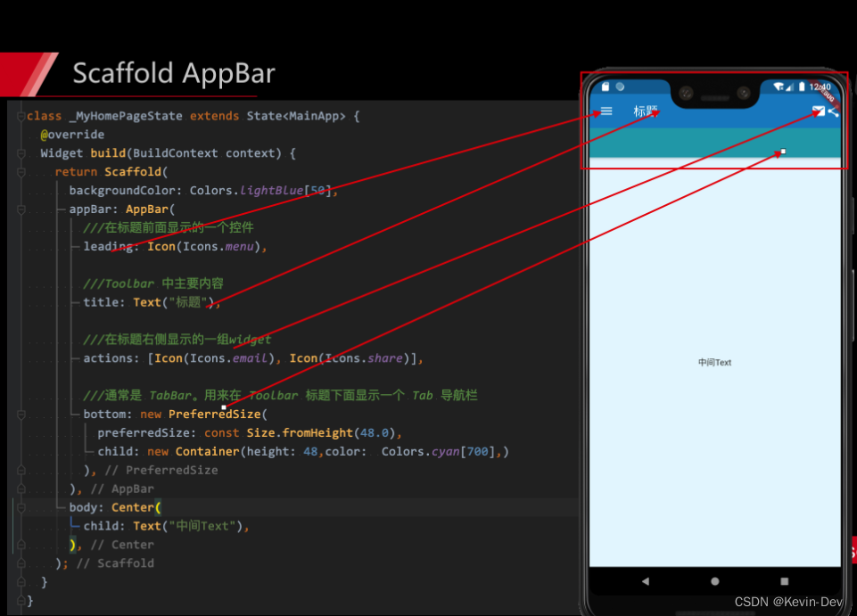Tap the Android home circle button
This screenshot has width=857, height=616.
(715, 581)
